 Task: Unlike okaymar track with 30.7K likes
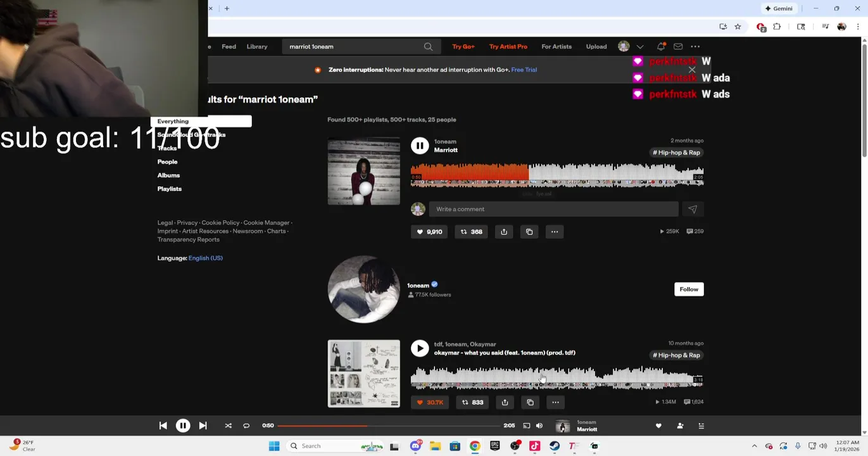click(x=430, y=402)
